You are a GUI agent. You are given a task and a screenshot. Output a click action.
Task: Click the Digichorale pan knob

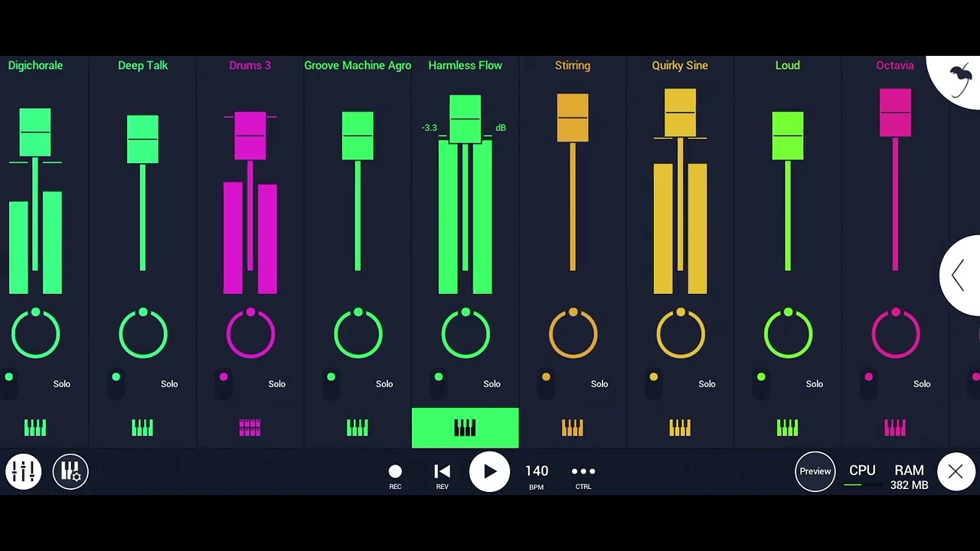pyautogui.click(x=35, y=334)
